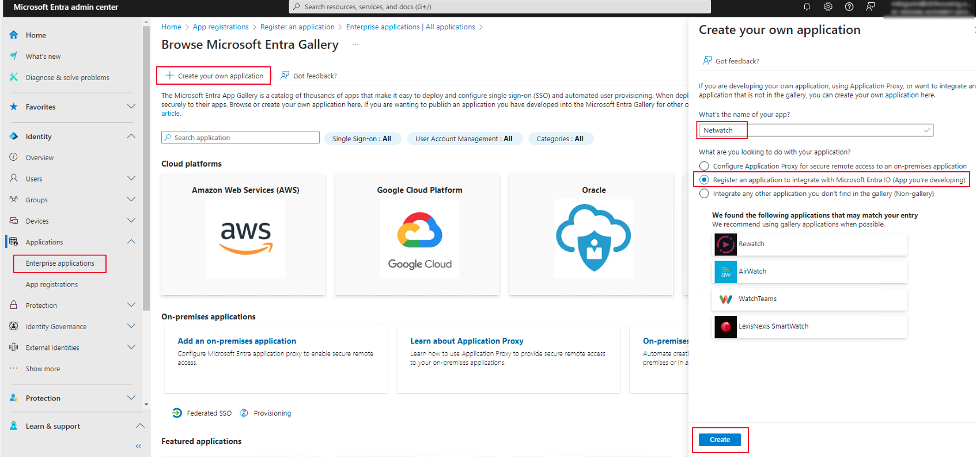The width and height of the screenshot is (980, 460).
Task: Collapse the Applications chevron
Action: (131, 242)
